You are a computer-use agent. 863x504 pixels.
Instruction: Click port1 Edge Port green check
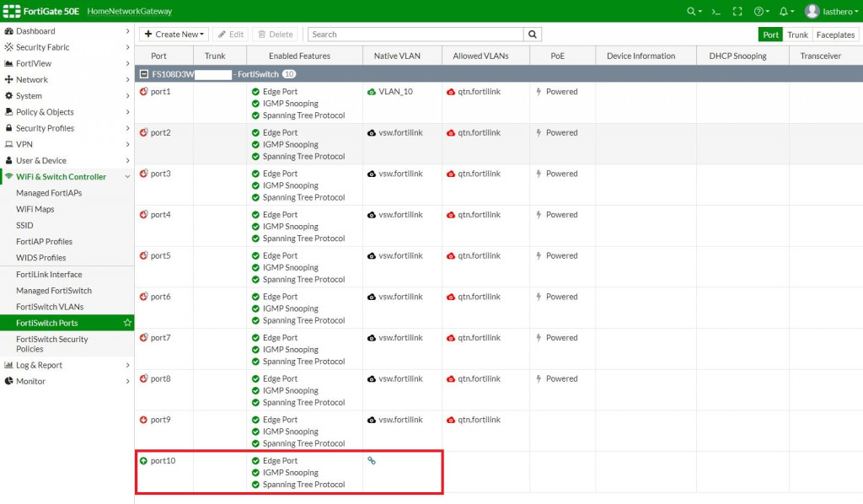[x=255, y=92]
